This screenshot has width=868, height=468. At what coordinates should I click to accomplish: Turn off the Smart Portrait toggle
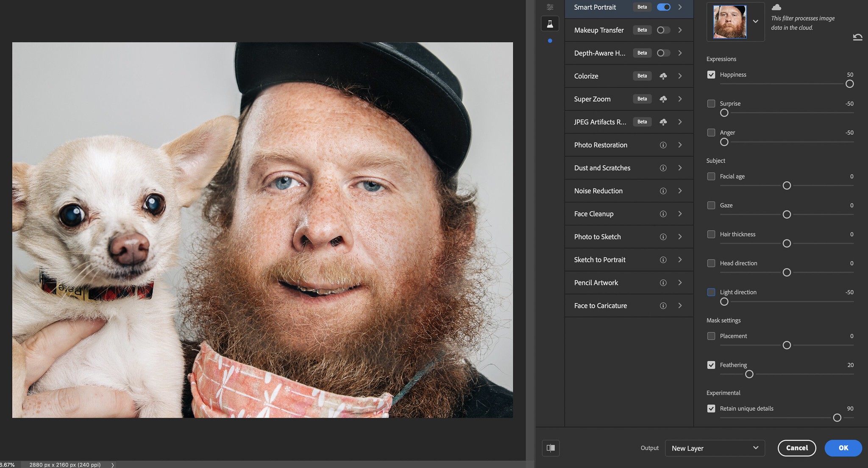[x=663, y=7]
